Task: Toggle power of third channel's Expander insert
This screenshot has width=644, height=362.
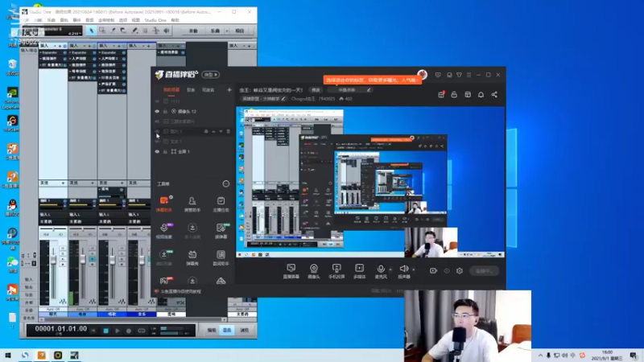Action: click(124, 52)
